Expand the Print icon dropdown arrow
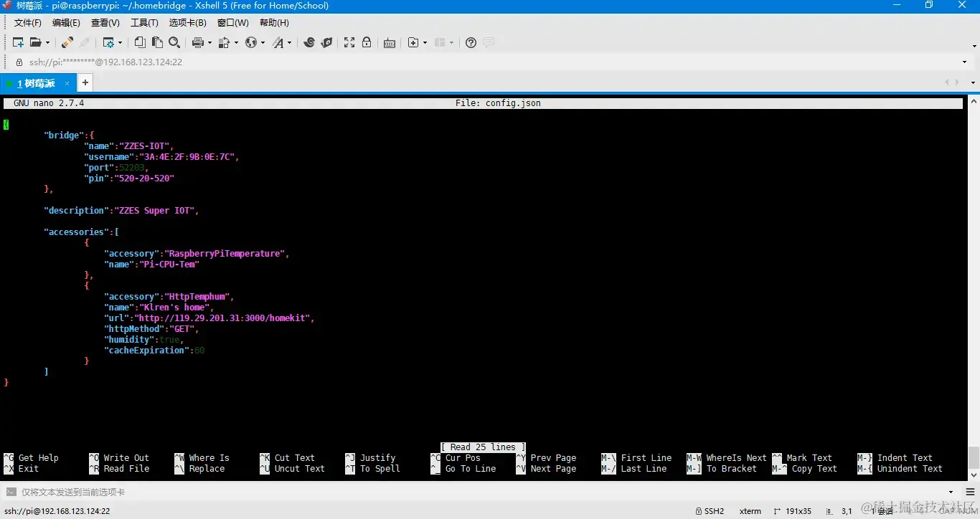This screenshot has height=519, width=980. pos(209,43)
